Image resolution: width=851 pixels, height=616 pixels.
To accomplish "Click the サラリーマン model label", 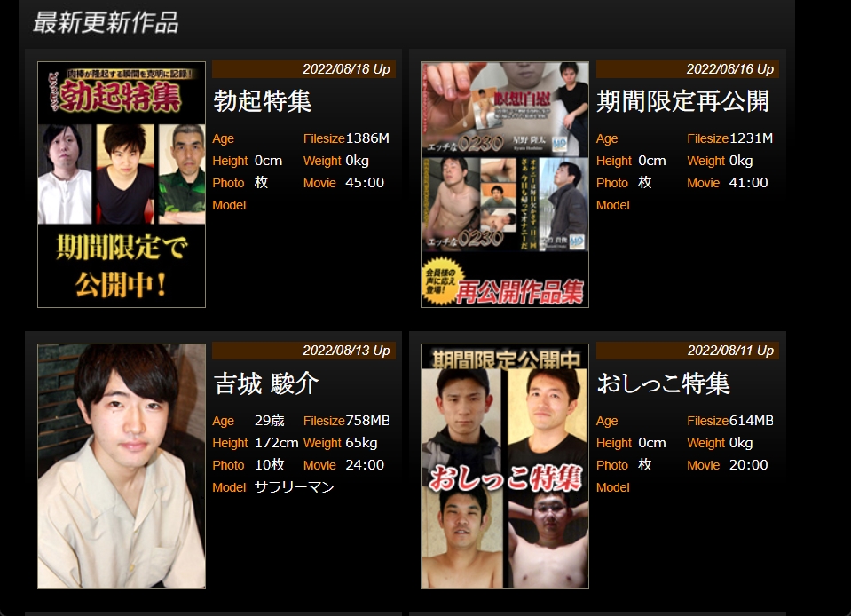I will click(294, 487).
